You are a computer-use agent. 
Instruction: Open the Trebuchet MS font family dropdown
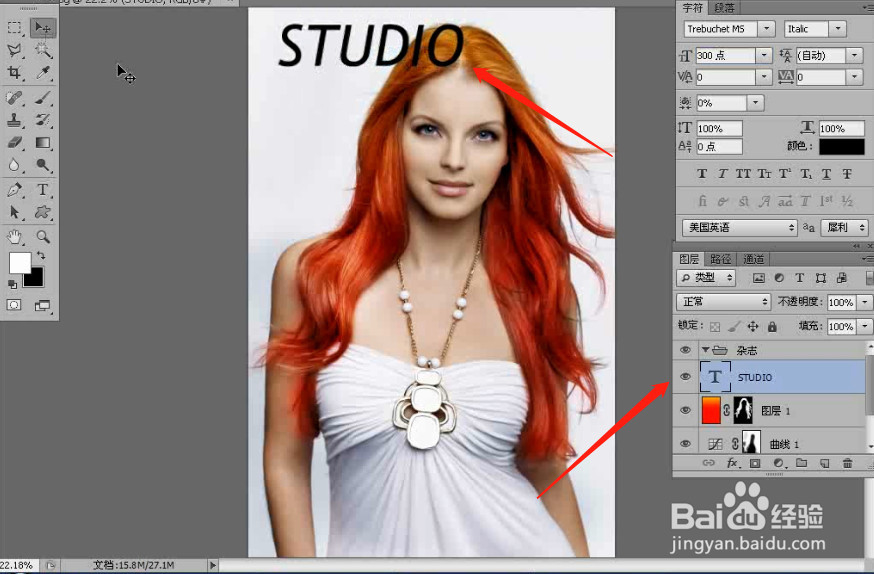[x=767, y=29]
